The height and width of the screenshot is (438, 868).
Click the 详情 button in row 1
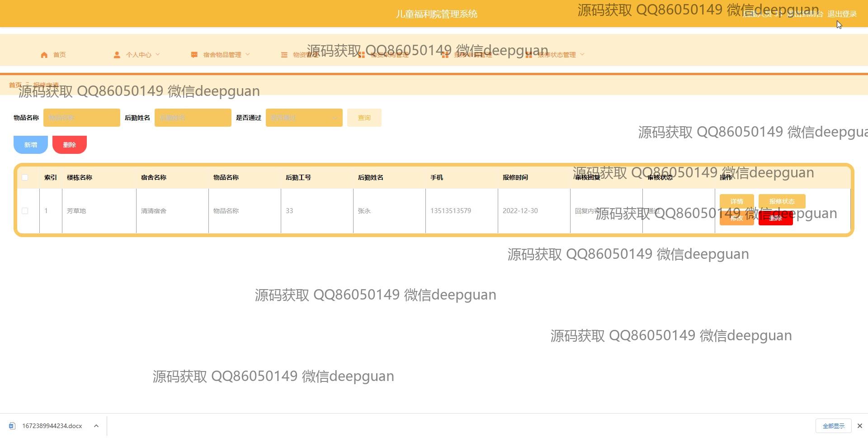pos(736,201)
